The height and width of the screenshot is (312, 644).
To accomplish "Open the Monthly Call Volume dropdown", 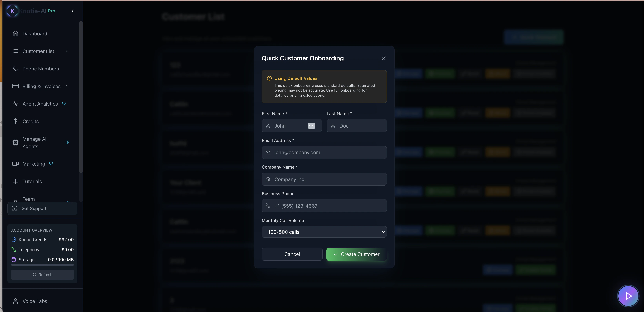I will 324,232.
